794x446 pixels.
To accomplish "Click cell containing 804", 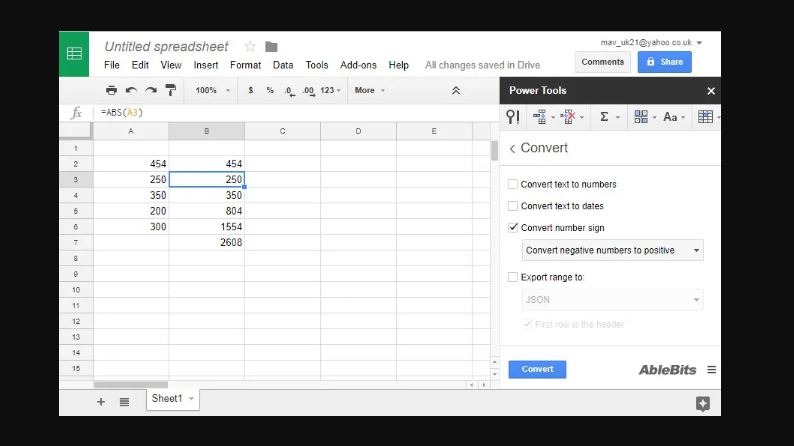I will [207, 211].
